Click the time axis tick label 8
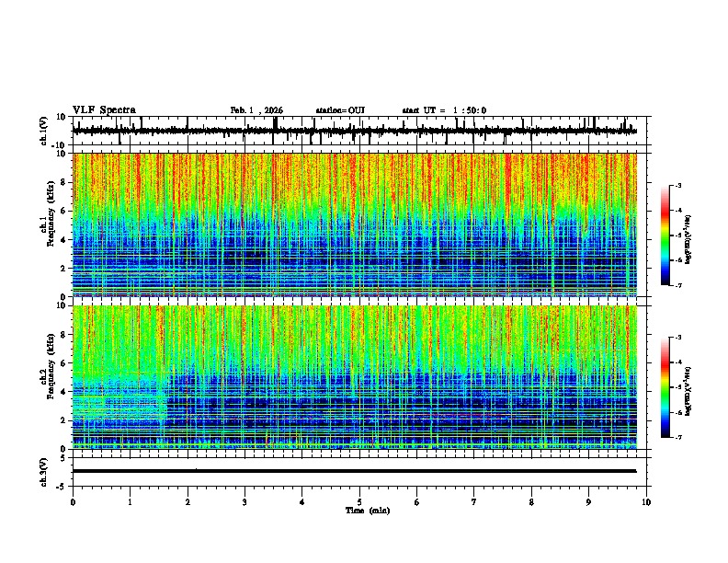This screenshot has height=563, width=728. point(531,502)
